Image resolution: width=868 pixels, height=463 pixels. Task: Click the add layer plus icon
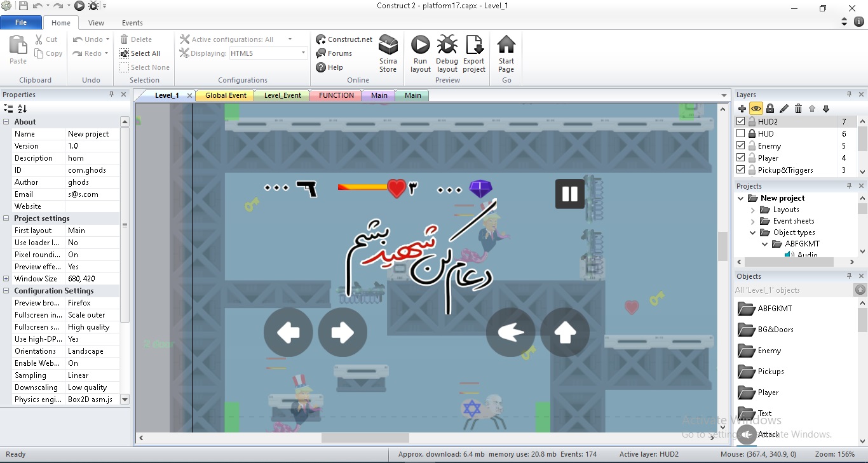(742, 109)
